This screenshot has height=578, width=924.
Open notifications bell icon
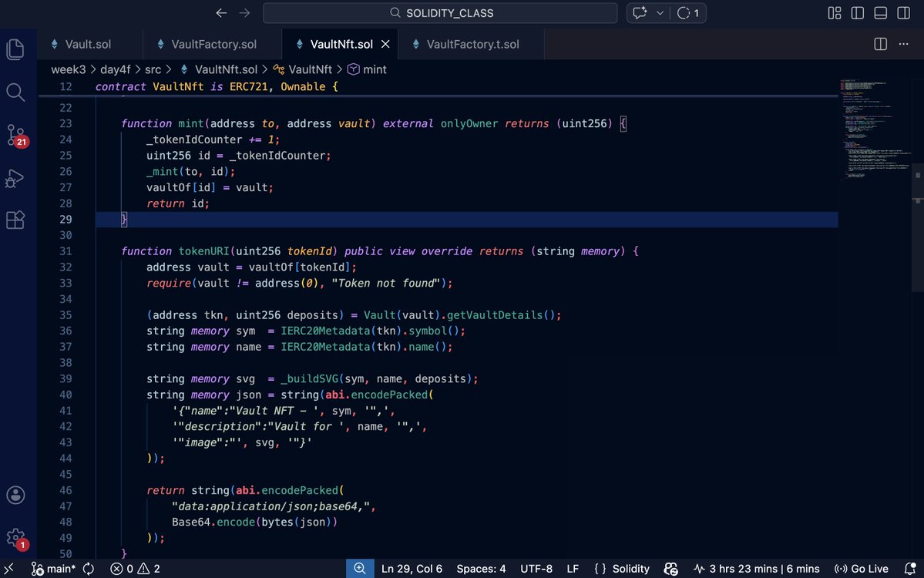click(910, 569)
